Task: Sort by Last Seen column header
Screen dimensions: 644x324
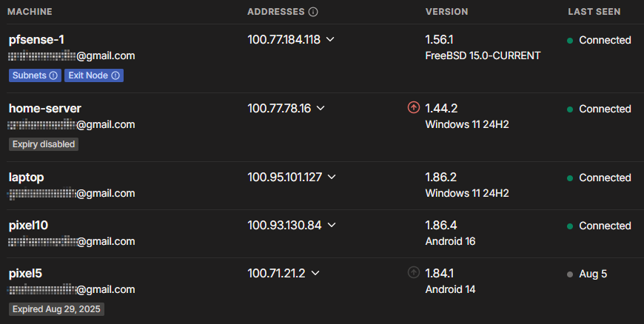Action: [x=594, y=12]
